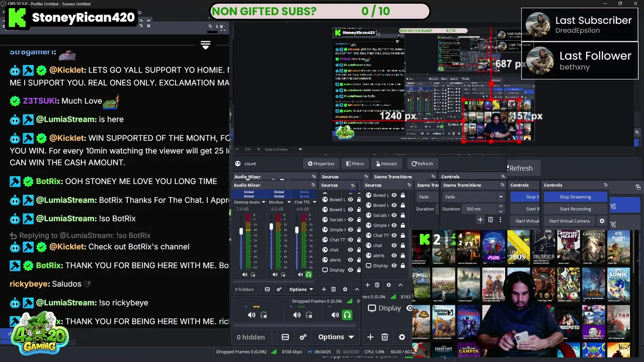Hide Socials source in Sources beside Audio Mixer
The height and width of the screenshot is (362, 644).
click(351, 220)
